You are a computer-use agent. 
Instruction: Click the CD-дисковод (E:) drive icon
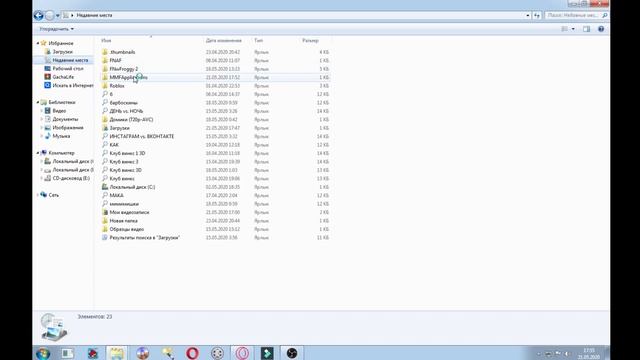click(47, 178)
